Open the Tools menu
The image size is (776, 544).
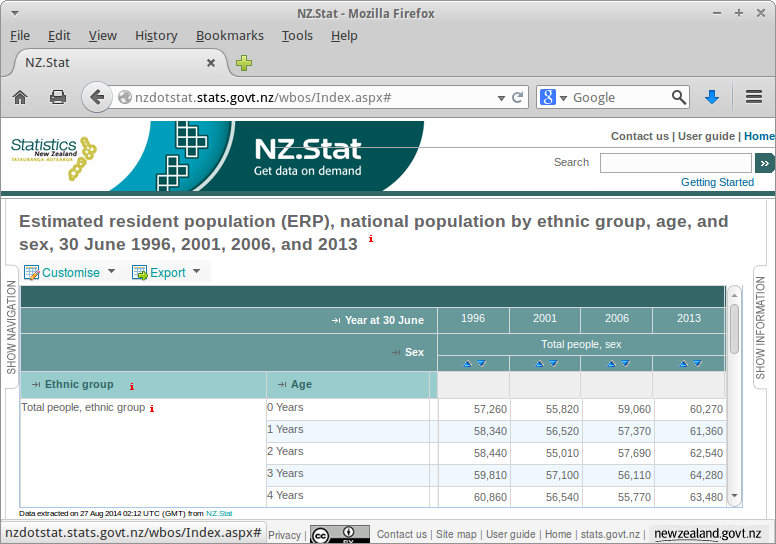point(297,36)
